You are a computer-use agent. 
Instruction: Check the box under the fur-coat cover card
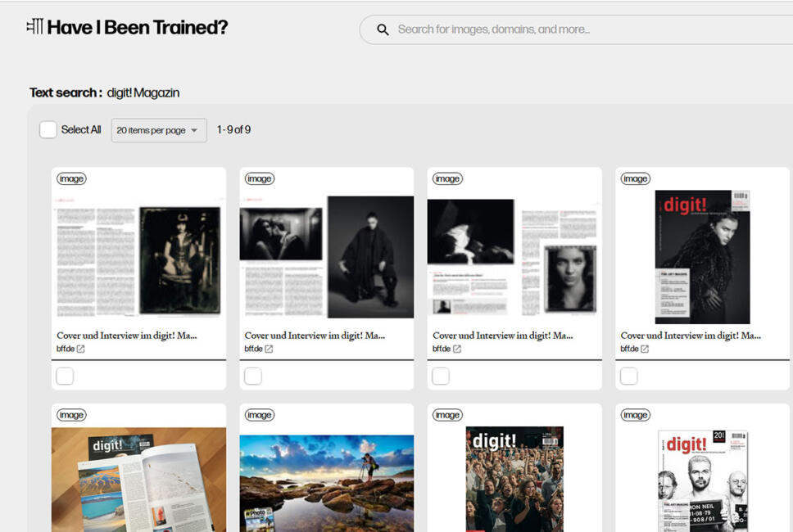tap(628, 376)
